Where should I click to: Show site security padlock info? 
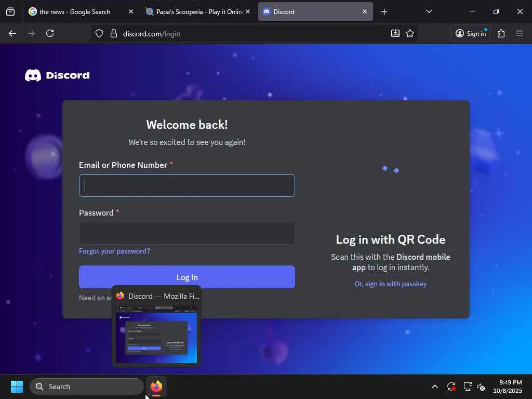(x=114, y=34)
